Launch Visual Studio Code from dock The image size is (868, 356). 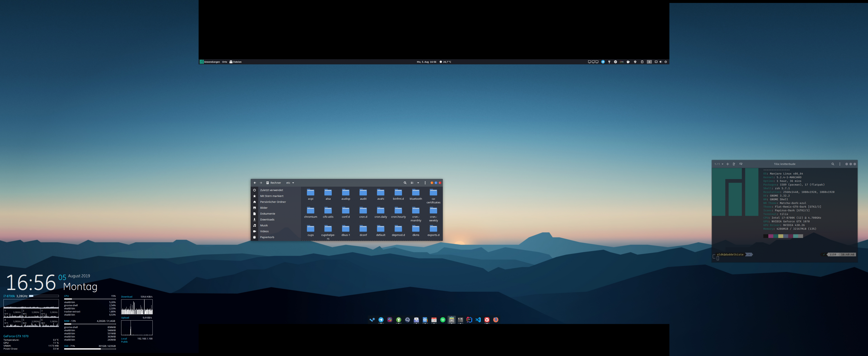click(x=478, y=320)
